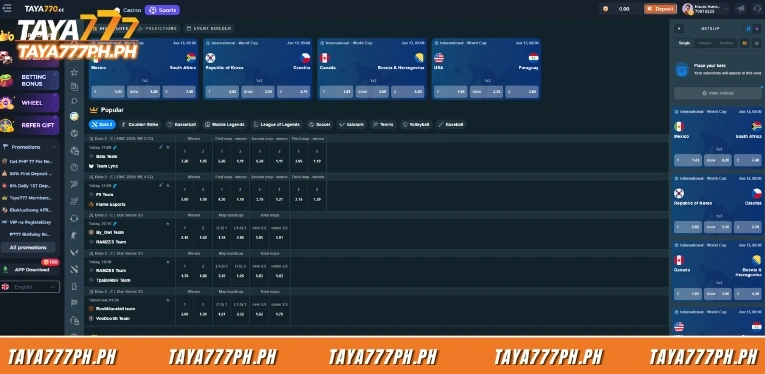The width and height of the screenshot is (765, 374).
Task: Open the Event Builder tab
Action: pos(209,28)
